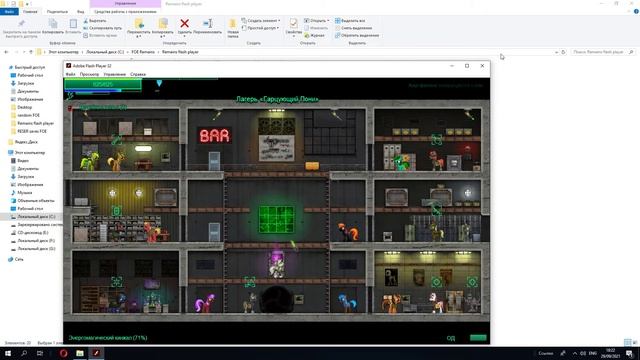
Task: Open taskbar search magnifier
Action: [24, 353]
